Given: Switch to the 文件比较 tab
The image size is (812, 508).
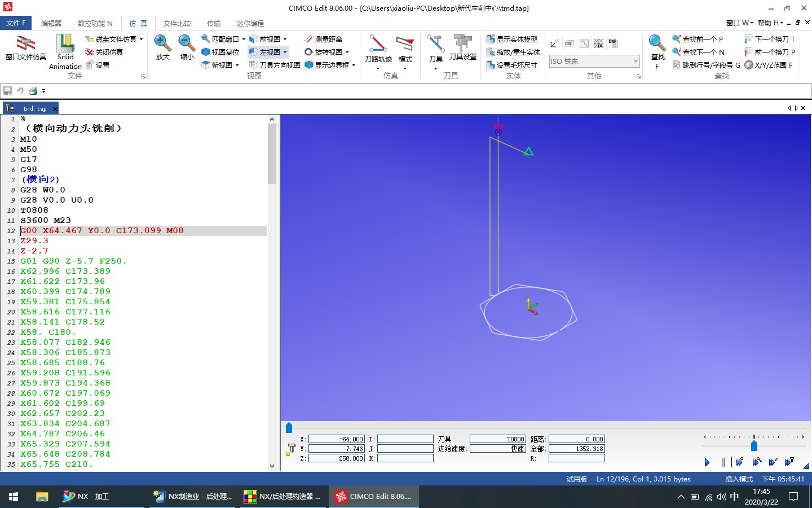Looking at the screenshot, I should [x=176, y=23].
